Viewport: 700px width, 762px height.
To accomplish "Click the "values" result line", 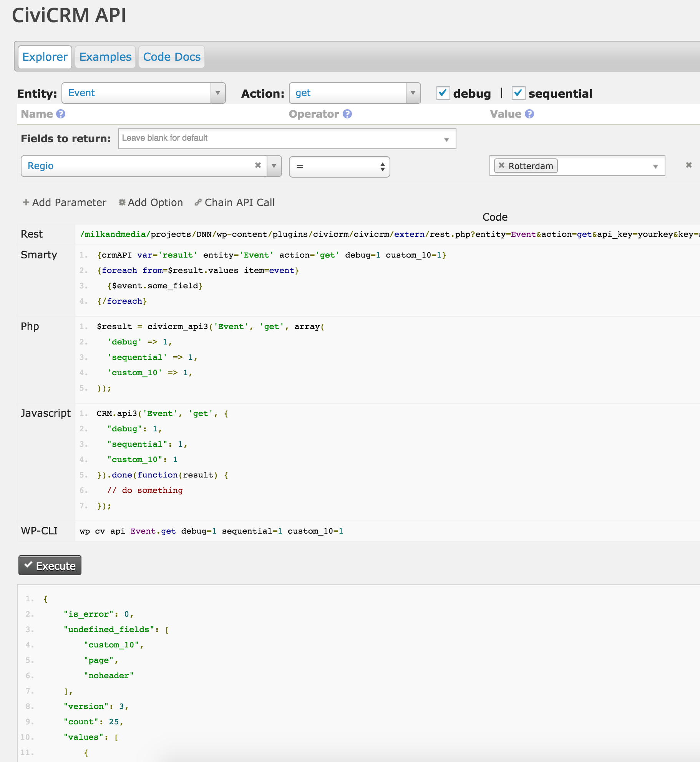I will pyautogui.click(x=91, y=737).
